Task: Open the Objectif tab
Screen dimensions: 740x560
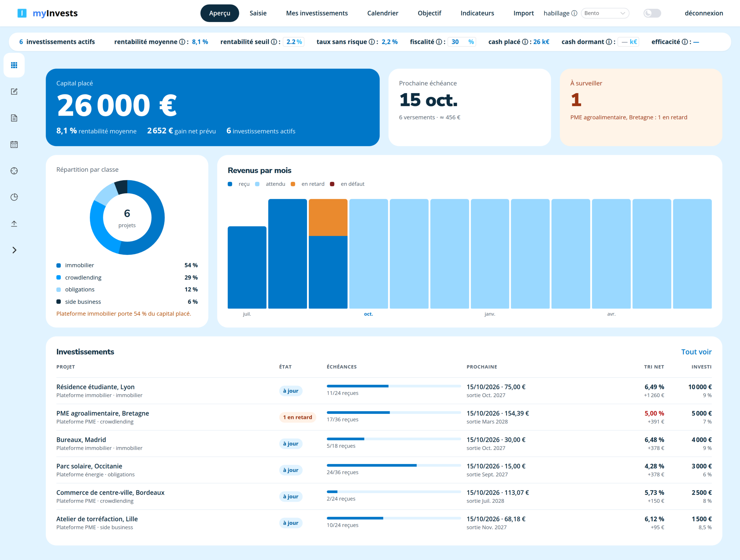Action: tap(429, 13)
